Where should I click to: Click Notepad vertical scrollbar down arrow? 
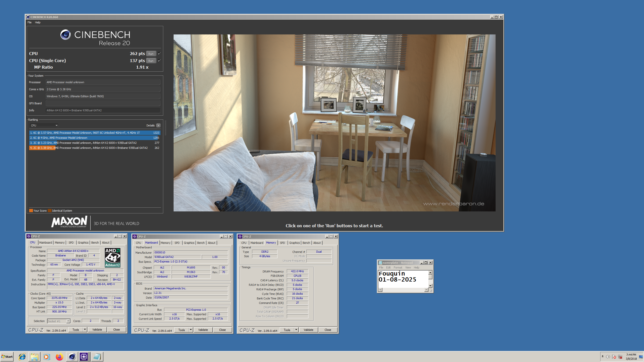coord(430,286)
